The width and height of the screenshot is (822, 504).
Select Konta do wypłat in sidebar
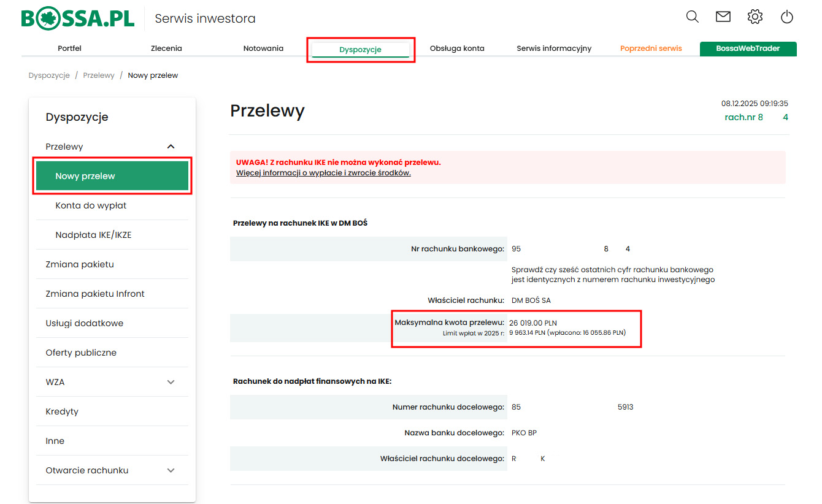tap(91, 205)
